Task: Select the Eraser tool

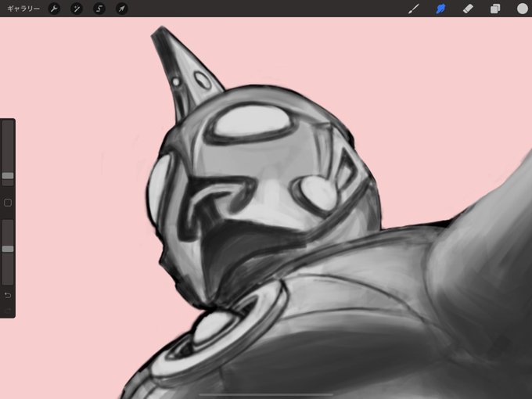Action: point(468,9)
